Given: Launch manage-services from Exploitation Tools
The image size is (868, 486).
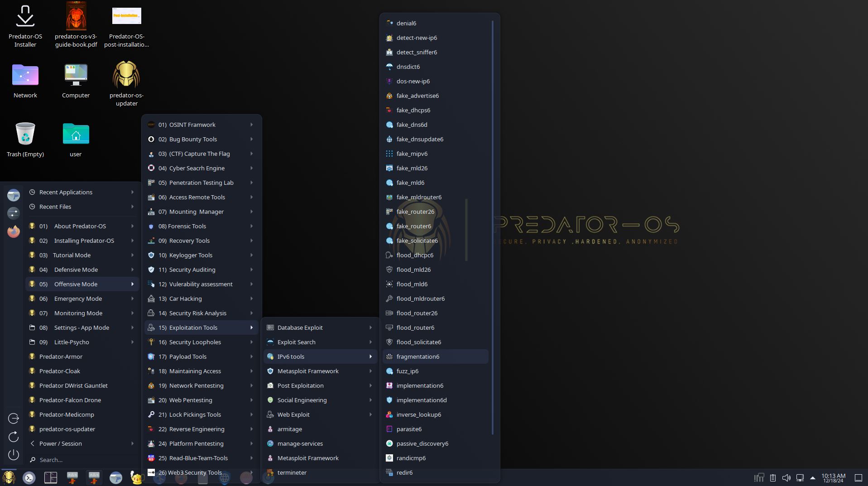Looking at the screenshot, I should (x=320, y=443).
